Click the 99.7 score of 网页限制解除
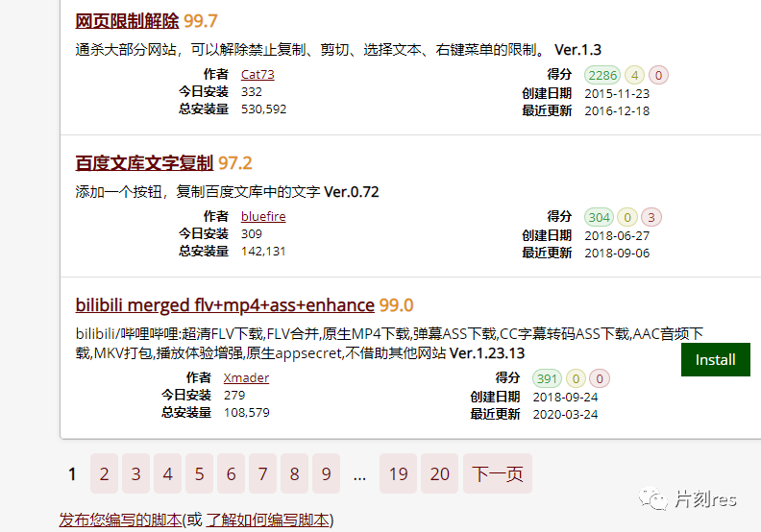Image resolution: width=761 pixels, height=532 pixels. [x=201, y=21]
